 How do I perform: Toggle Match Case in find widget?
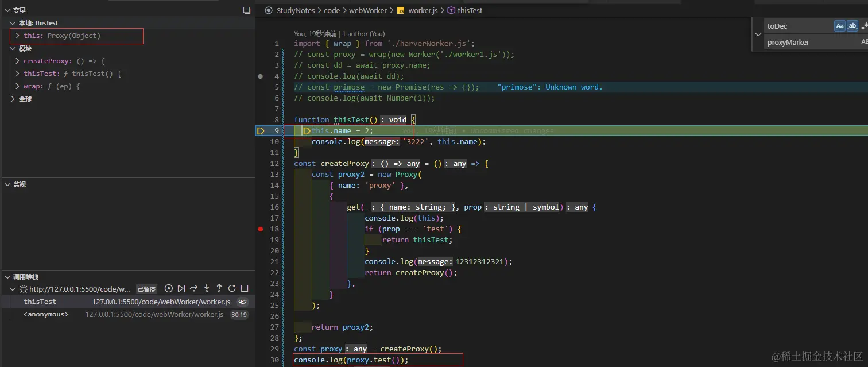tap(840, 26)
